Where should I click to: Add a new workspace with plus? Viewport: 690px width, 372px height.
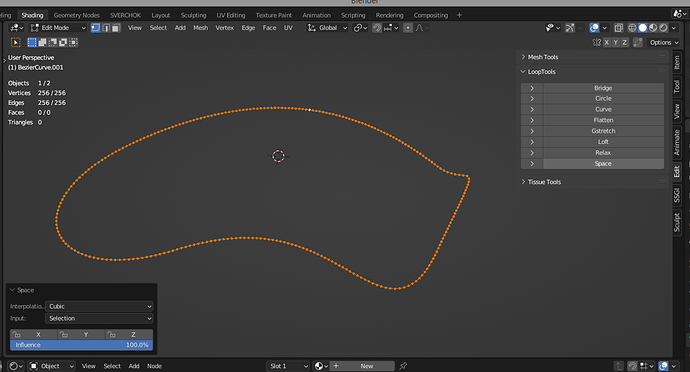tap(459, 15)
